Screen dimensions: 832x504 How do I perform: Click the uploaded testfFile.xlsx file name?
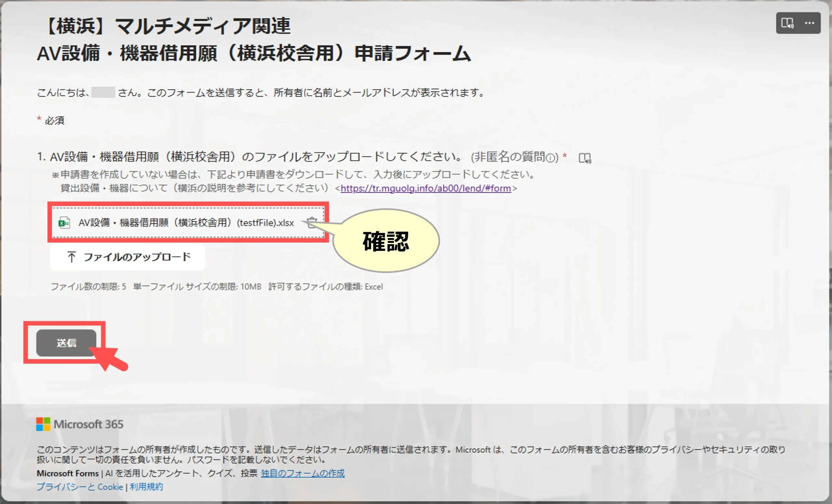(x=186, y=223)
